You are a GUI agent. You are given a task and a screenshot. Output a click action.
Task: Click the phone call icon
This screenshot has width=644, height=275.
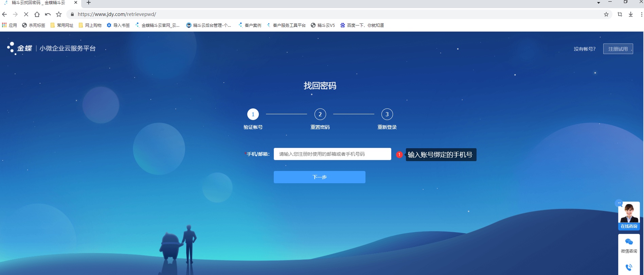[629, 268]
